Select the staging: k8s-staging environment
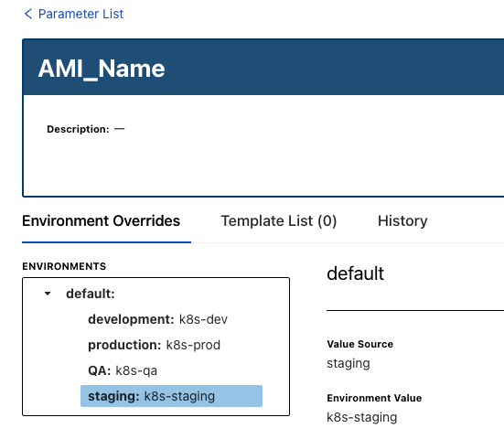The width and height of the screenshot is (504, 439). click(171, 396)
